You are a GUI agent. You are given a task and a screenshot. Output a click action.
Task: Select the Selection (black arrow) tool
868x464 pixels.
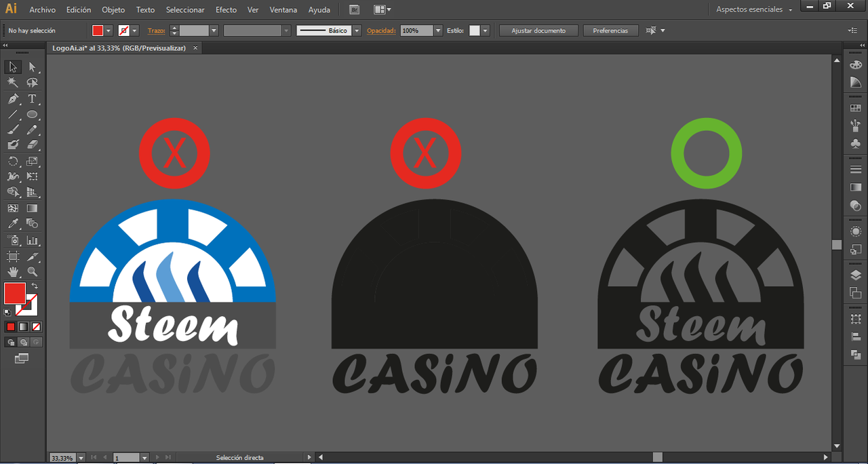tap(13, 66)
